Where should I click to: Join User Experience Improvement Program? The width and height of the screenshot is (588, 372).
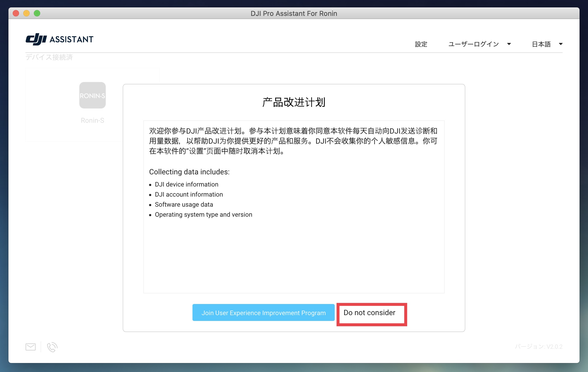pyautogui.click(x=263, y=313)
